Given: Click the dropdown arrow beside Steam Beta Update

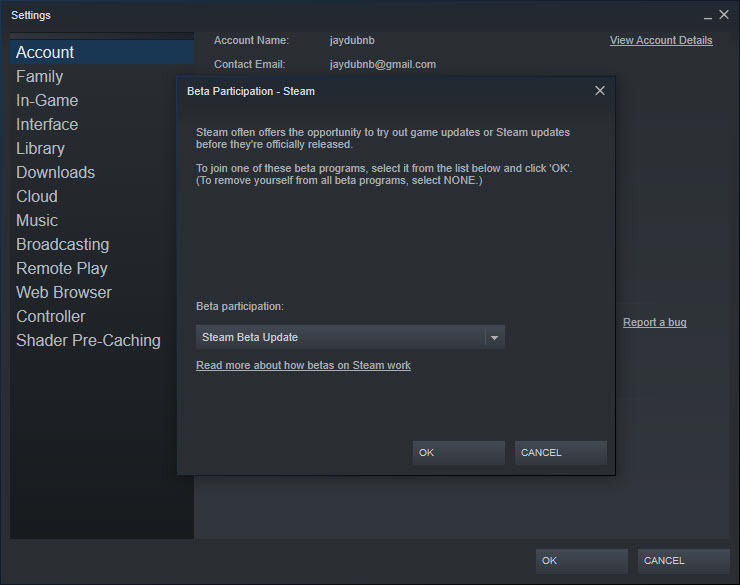Looking at the screenshot, I should coord(495,338).
